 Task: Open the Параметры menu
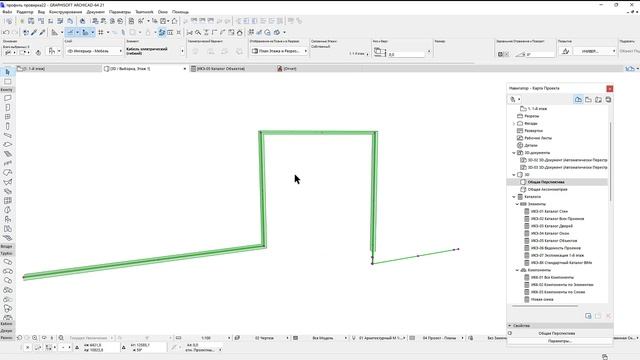coord(120,12)
